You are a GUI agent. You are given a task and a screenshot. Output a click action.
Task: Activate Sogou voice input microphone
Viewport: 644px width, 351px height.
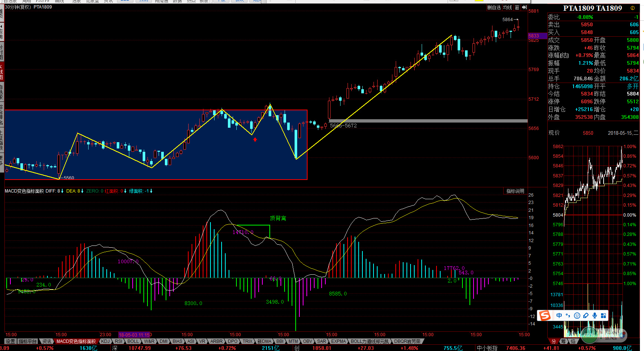click(595, 315)
